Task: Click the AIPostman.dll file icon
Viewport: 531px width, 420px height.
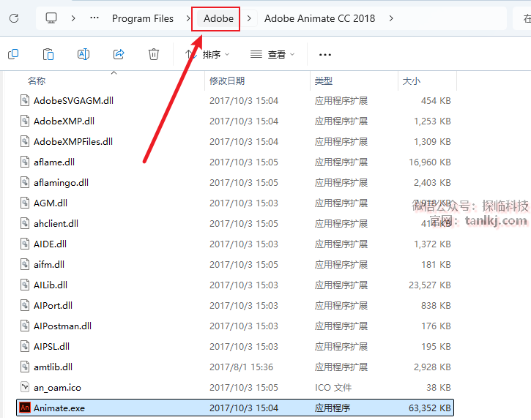Action: (x=25, y=326)
